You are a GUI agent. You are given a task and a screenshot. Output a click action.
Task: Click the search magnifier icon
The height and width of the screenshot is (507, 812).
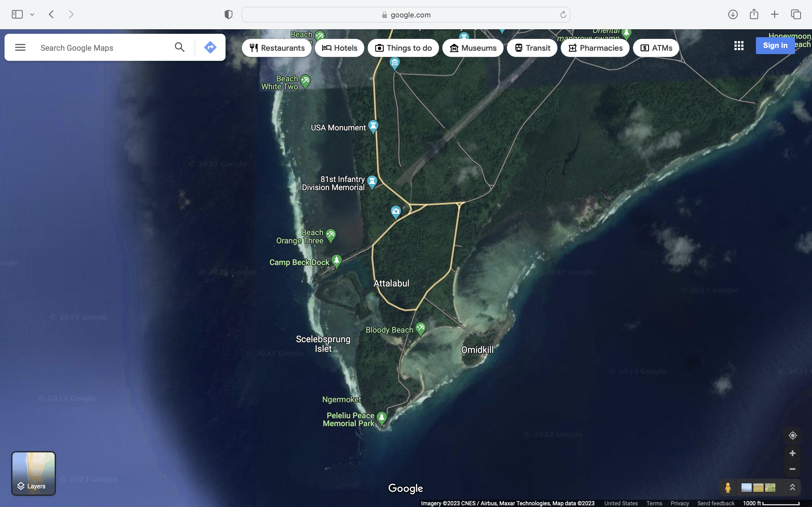[180, 47]
